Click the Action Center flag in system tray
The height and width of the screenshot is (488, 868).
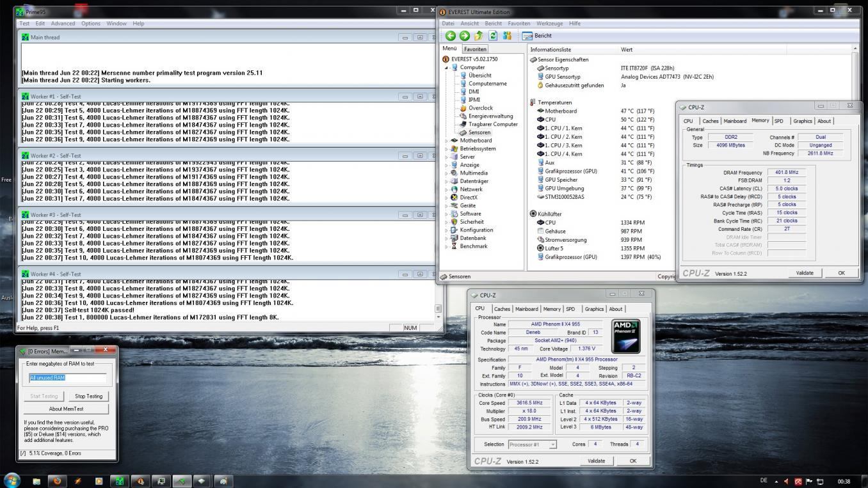pos(808,481)
